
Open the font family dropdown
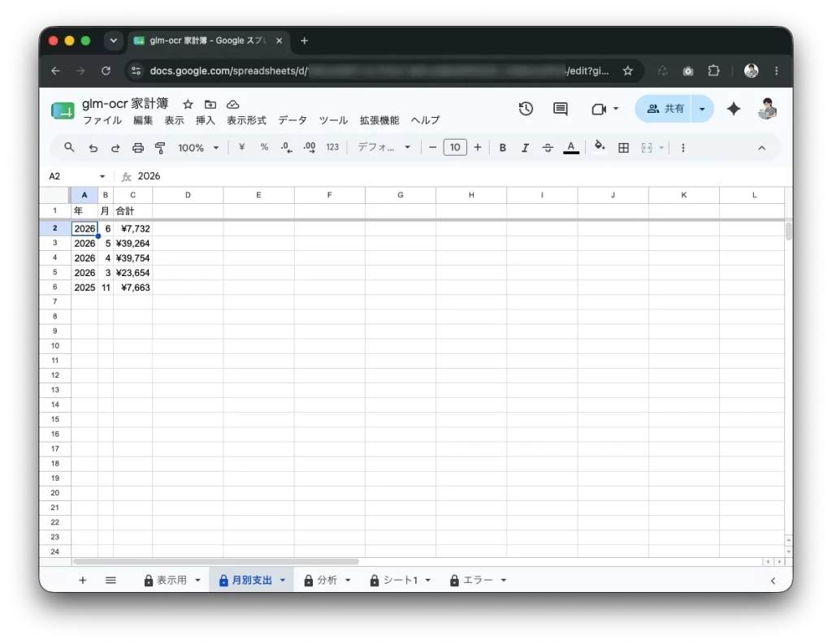[383, 148]
